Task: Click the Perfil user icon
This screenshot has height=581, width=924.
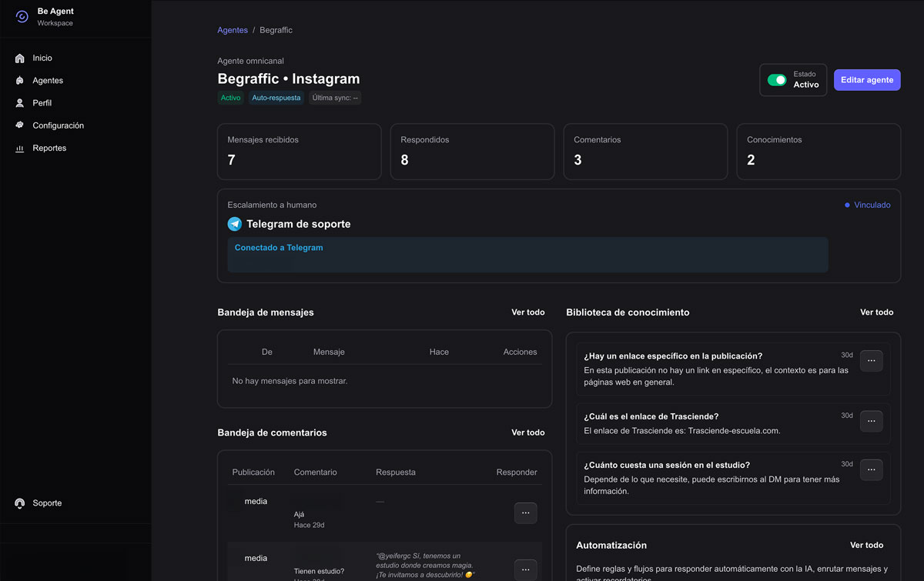Action: coord(20,103)
